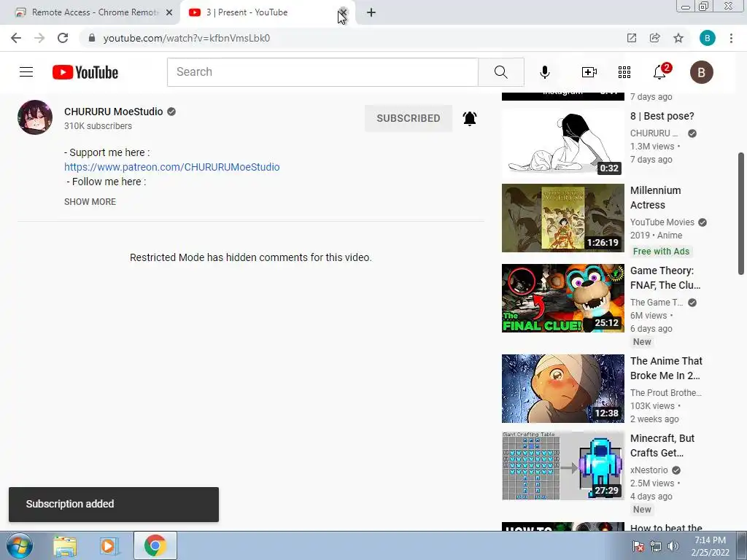
Task: Click YouTube Movies channel name
Action: click(662, 222)
